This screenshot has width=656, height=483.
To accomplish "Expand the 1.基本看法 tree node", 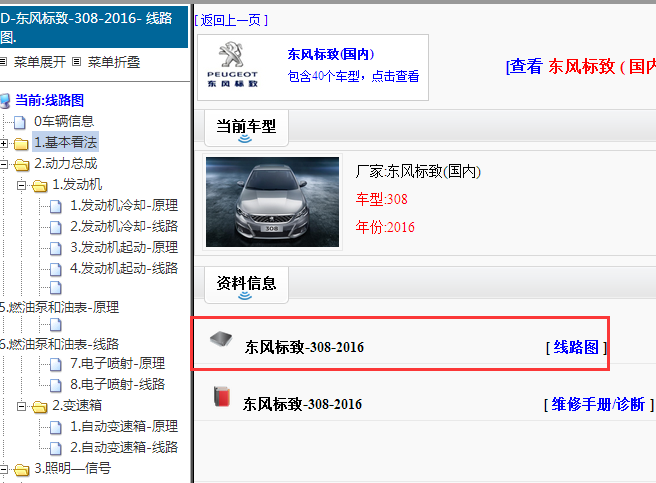I will point(3,144).
